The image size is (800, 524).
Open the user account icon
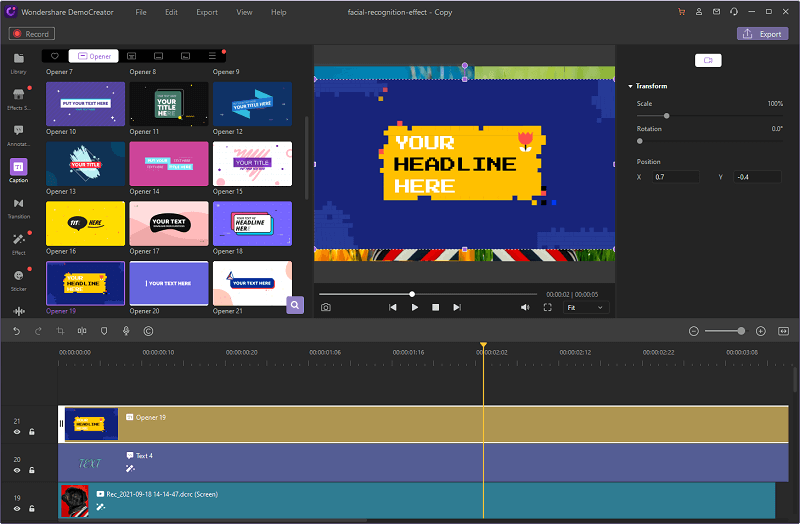click(x=699, y=12)
